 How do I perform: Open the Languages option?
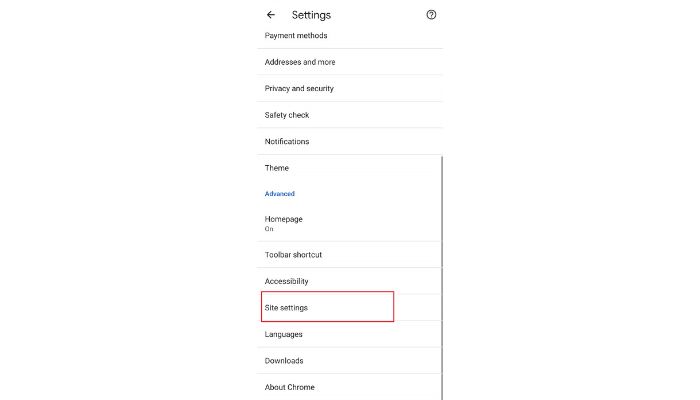349,334
